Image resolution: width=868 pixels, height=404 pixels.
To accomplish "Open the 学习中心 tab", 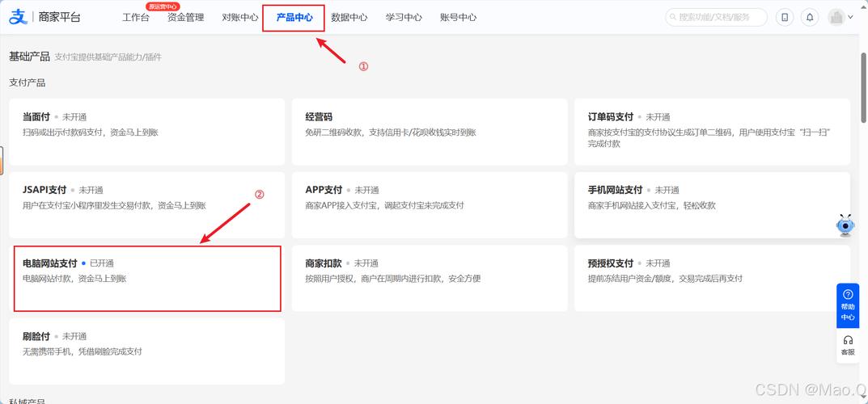I will coord(404,17).
